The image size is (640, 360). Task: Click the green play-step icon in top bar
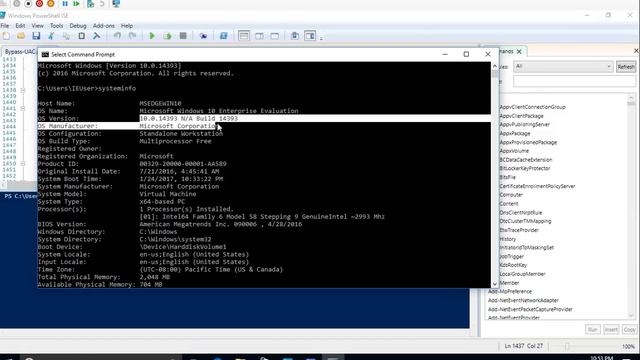click(76, 4)
